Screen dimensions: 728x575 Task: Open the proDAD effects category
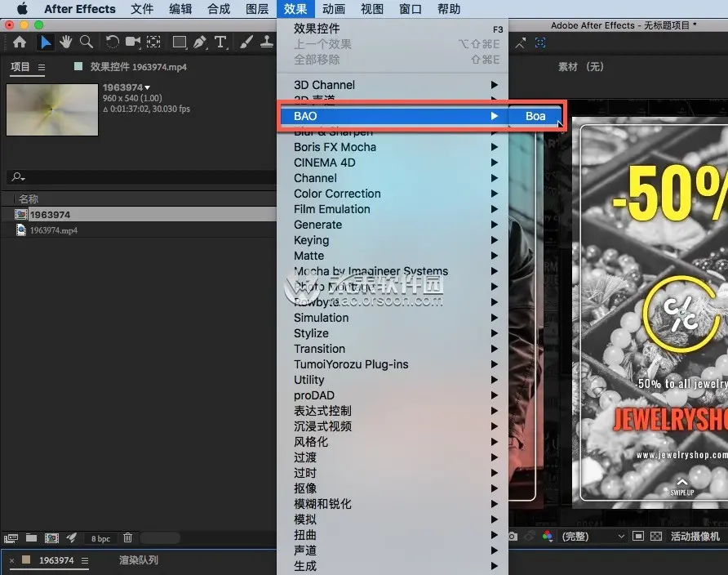393,395
